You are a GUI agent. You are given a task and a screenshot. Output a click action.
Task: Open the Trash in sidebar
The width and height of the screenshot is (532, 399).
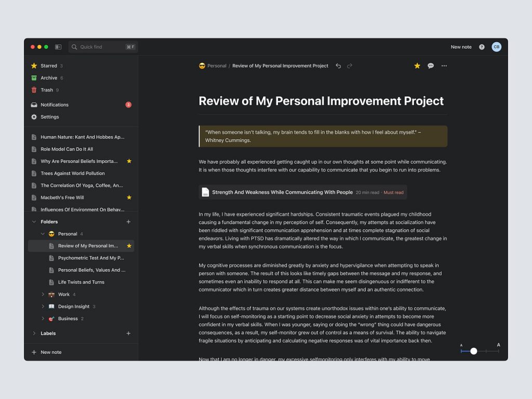(x=47, y=89)
